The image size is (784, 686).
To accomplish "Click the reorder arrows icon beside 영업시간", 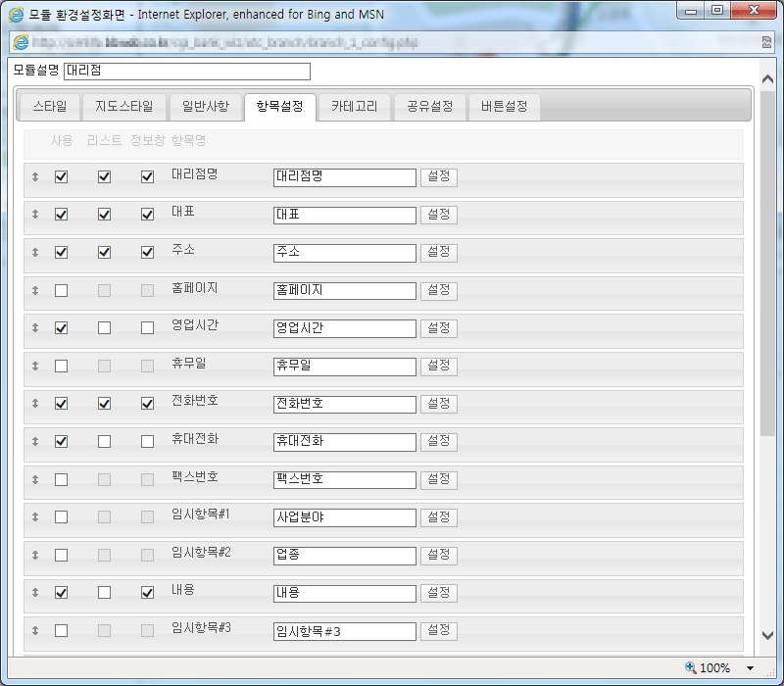I will (x=35, y=328).
